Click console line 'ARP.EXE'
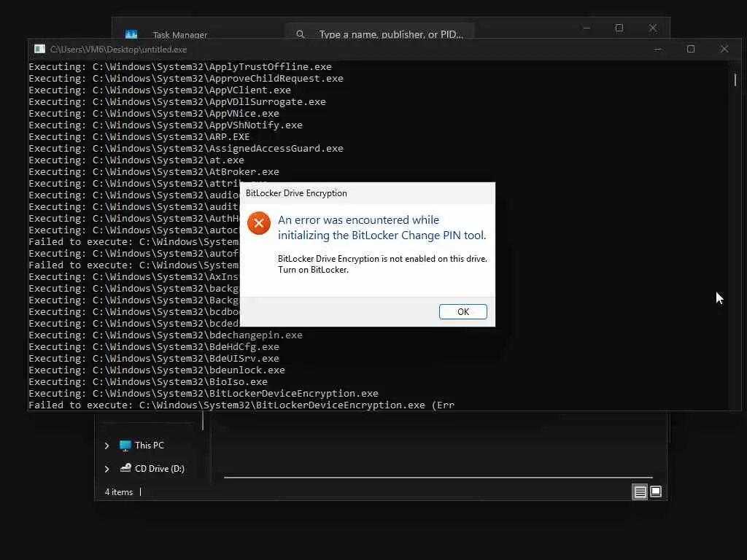The image size is (747, 560). pos(139,136)
